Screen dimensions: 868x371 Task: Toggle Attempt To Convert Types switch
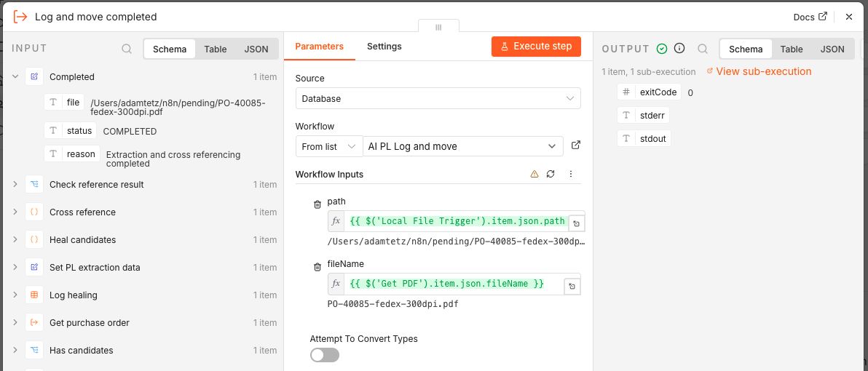pyautogui.click(x=324, y=355)
